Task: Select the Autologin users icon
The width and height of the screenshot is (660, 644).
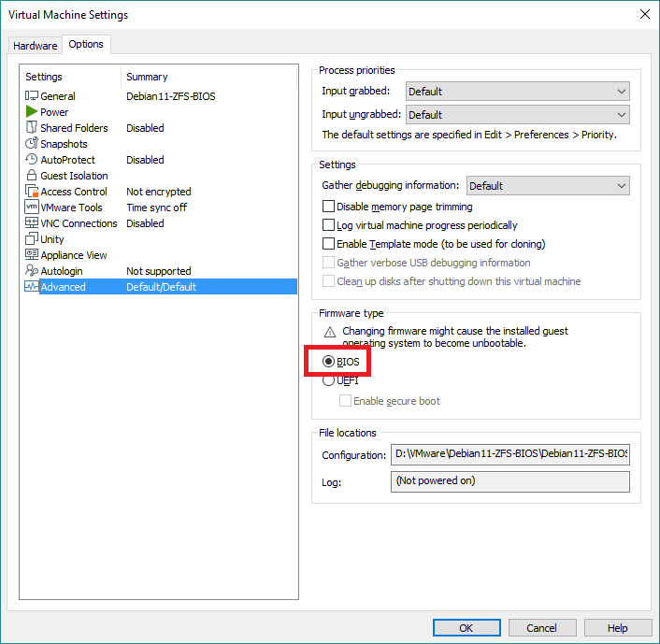Action: pyautogui.click(x=32, y=271)
